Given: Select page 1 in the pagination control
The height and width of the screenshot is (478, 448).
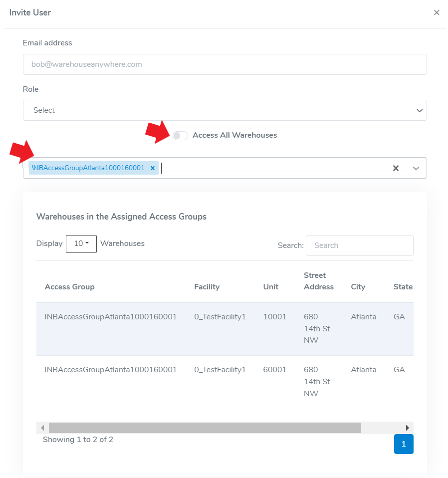Looking at the screenshot, I should 404,444.
